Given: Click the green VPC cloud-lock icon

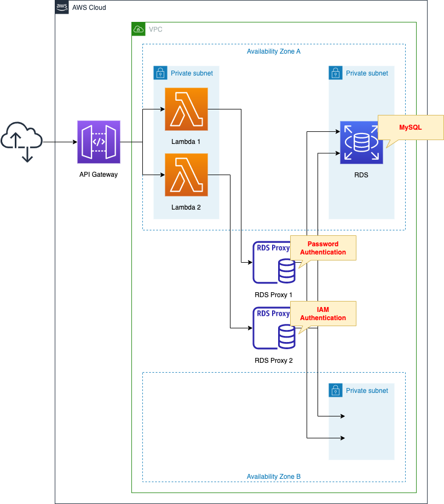Looking at the screenshot, I should click(x=139, y=29).
